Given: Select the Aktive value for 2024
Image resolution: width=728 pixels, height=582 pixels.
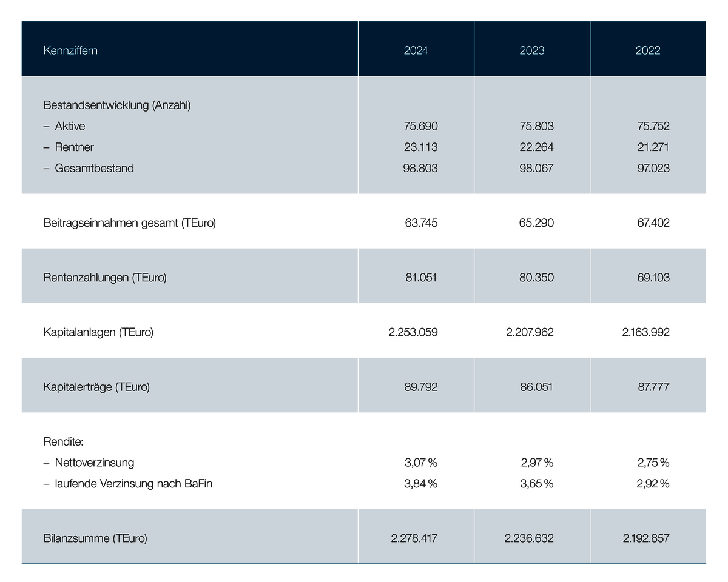Looking at the screenshot, I should point(420,126).
